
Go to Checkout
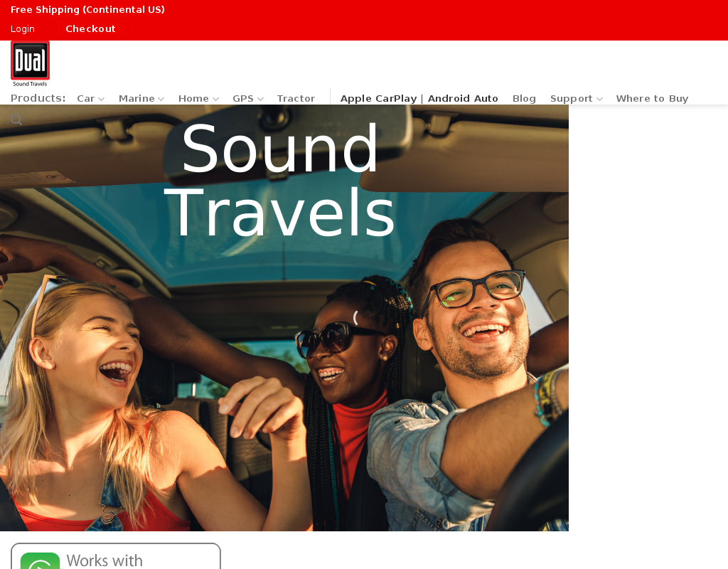coord(90,29)
